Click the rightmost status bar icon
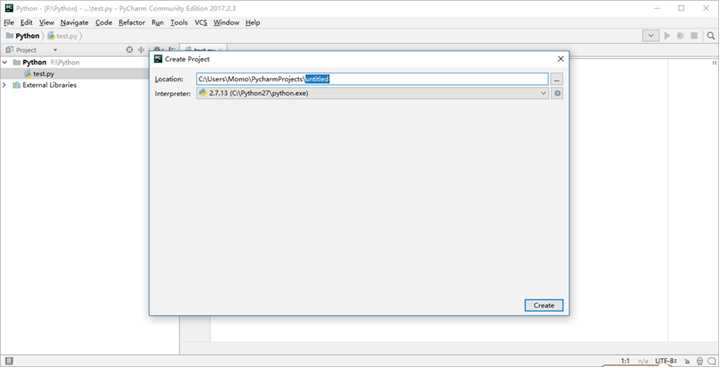 pos(712,361)
